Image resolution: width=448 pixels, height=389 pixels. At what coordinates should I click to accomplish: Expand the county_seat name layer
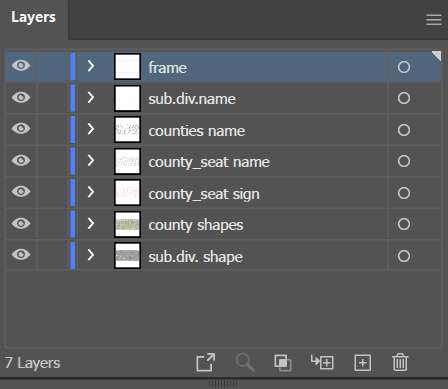tap(91, 160)
